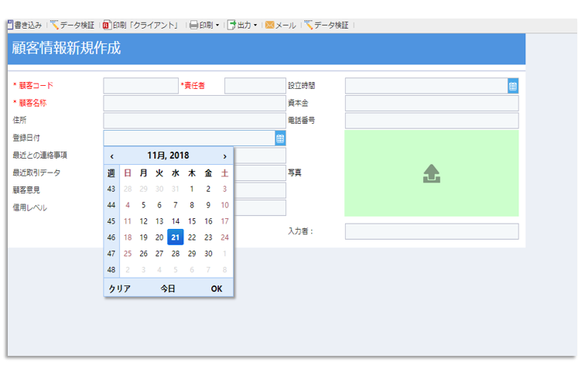
Task: Click the 土 weekday header
Action: 224,173
